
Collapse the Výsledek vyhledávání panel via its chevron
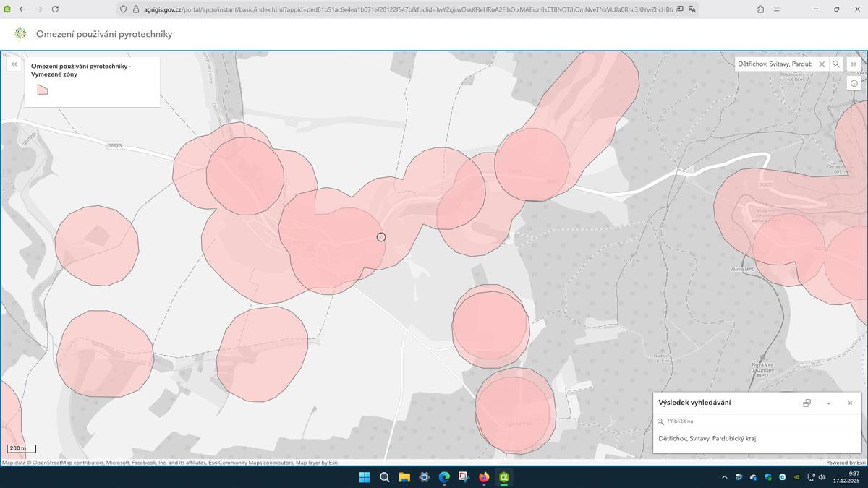pyautogui.click(x=828, y=403)
